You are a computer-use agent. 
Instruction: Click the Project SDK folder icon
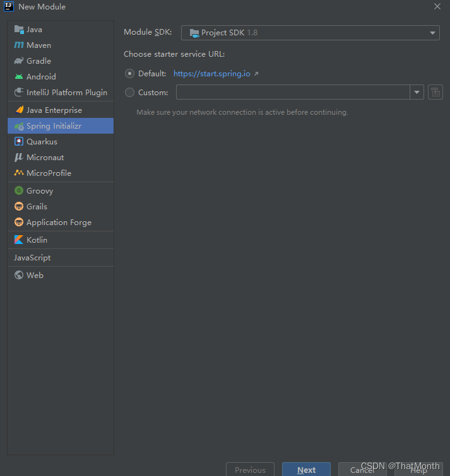194,33
